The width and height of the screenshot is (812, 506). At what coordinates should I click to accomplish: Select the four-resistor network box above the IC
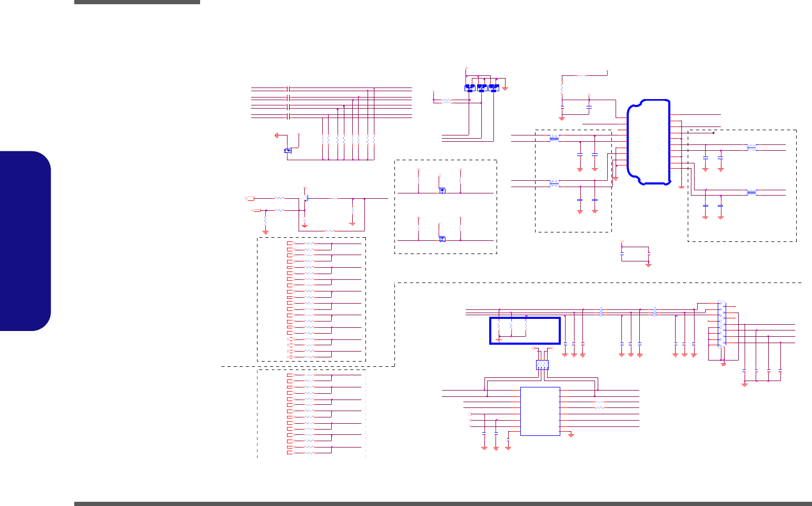(542, 365)
